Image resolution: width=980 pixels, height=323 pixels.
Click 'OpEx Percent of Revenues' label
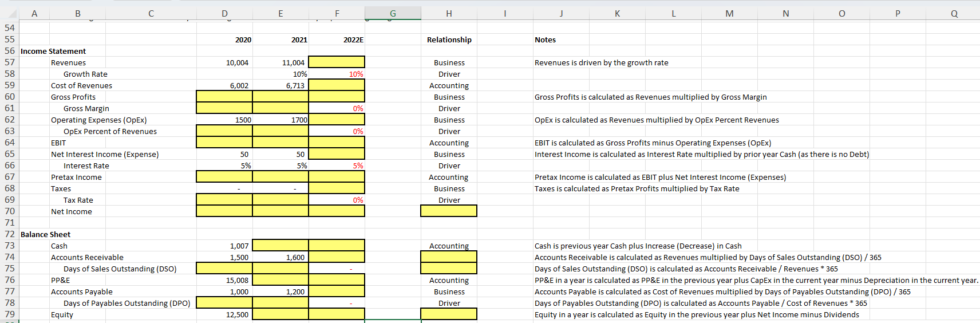[110, 131]
